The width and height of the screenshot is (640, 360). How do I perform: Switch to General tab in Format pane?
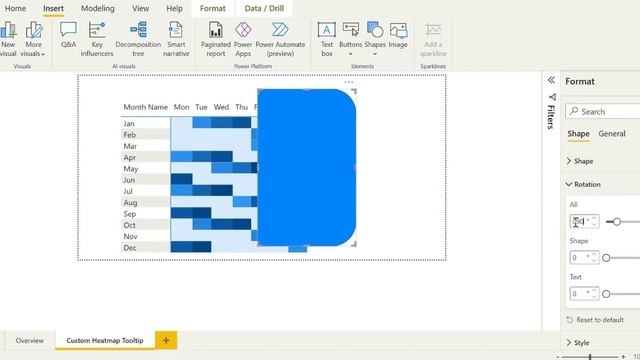pyautogui.click(x=612, y=134)
